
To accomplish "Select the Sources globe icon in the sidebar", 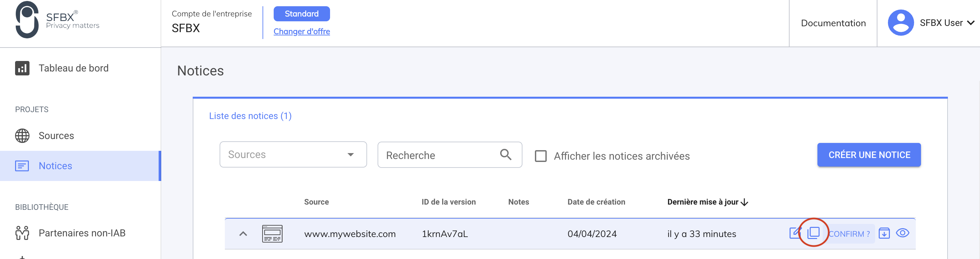I will 22,135.
